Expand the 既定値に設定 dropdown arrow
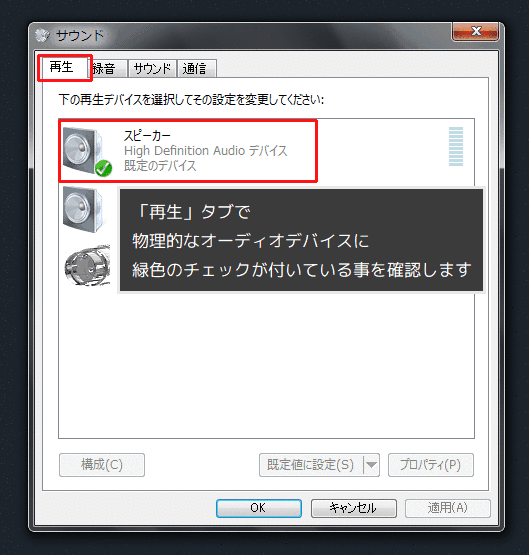The image size is (529, 555). click(371, 465)
